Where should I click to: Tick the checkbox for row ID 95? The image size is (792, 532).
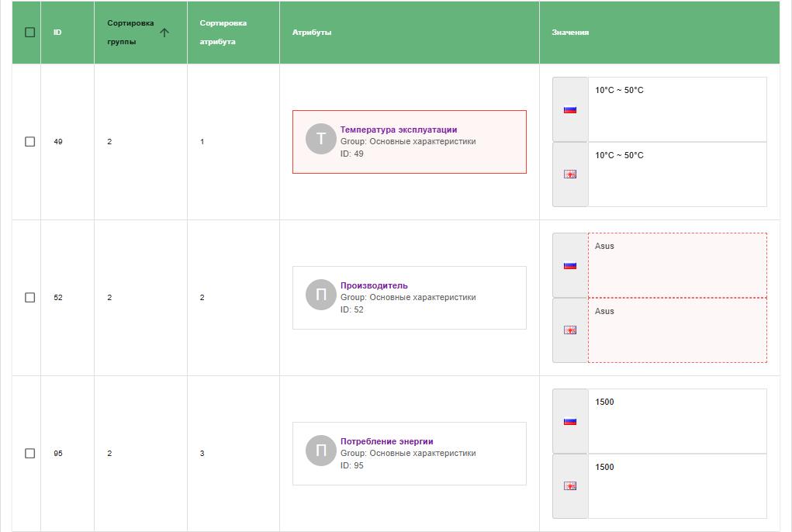tap(30, 454)
